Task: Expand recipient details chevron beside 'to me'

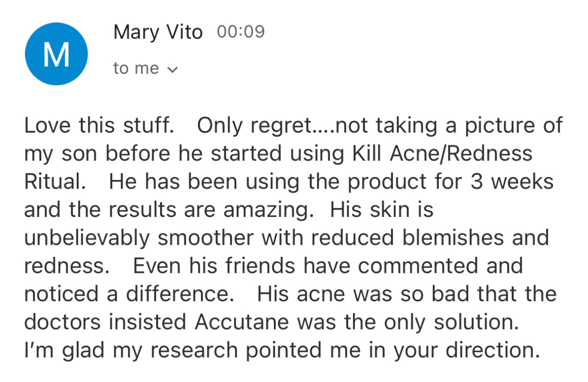Action: [172, 70]
